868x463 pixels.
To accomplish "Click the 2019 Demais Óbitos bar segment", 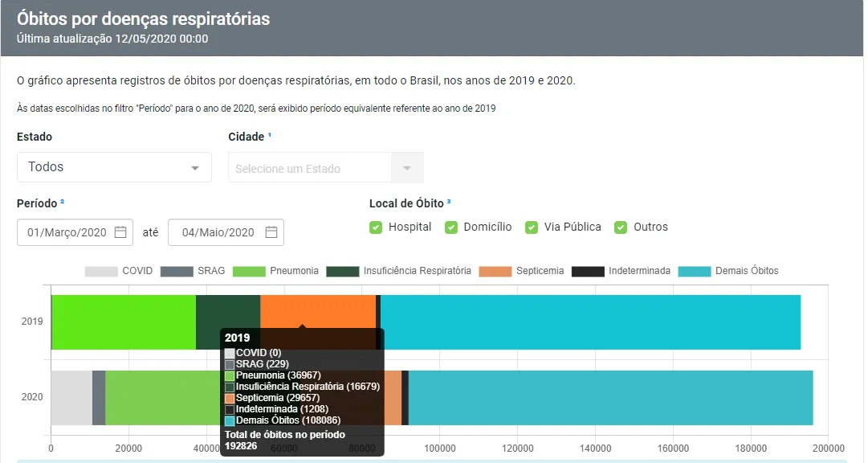I will coord(590,322).
